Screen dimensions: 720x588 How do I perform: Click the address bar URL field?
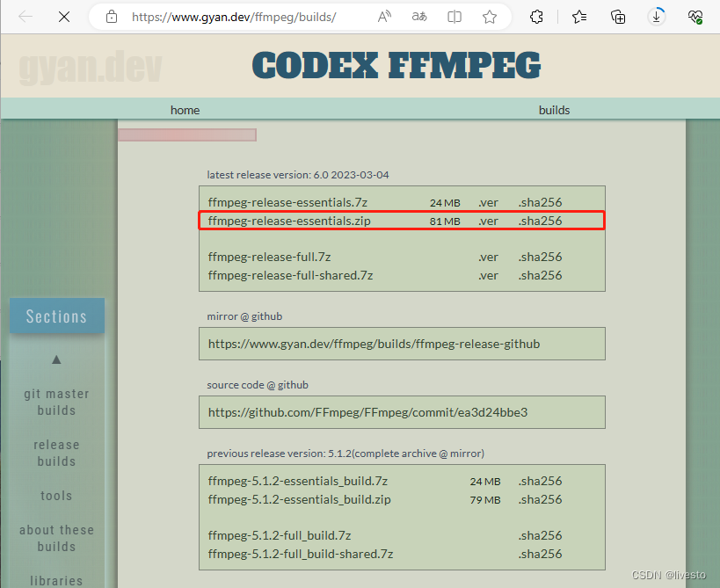(220, 17)
